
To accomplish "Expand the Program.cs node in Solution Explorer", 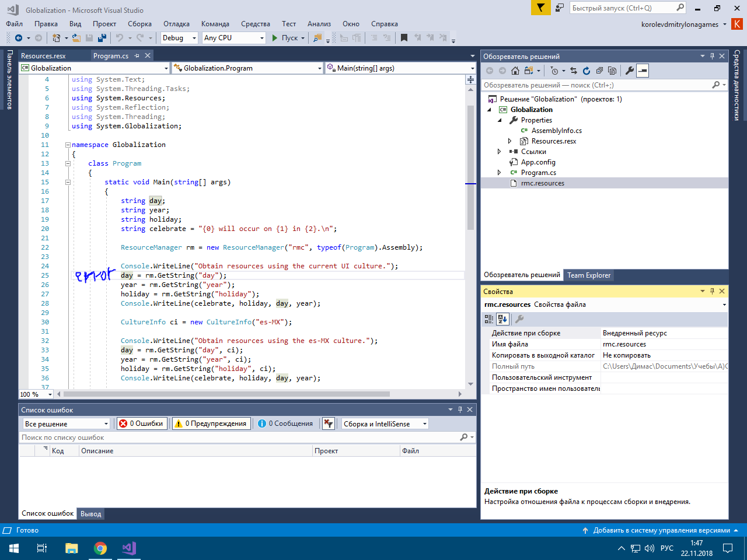I will pos(499,173).
